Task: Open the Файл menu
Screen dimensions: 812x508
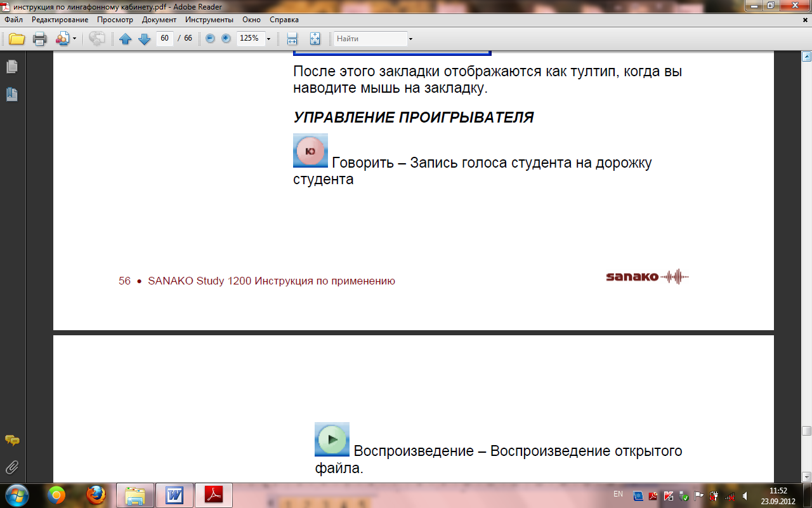Action: coord(13,20)
